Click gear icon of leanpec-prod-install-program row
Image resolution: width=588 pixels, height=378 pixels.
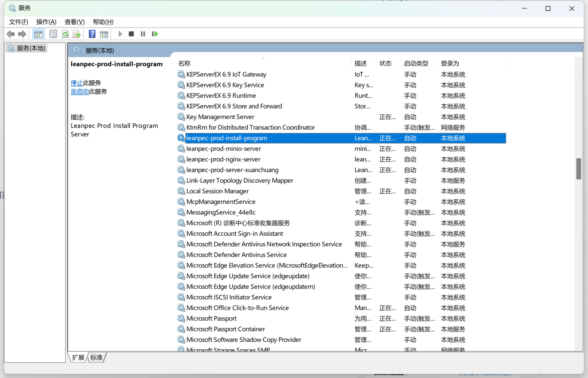pyautogui.click(x=181, y=138)
